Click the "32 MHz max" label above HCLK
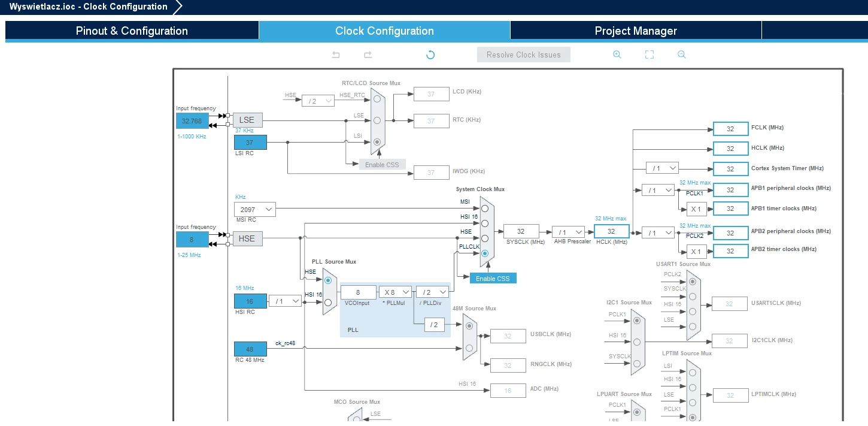This screenshot has height=426, width=868. [611, 219]
